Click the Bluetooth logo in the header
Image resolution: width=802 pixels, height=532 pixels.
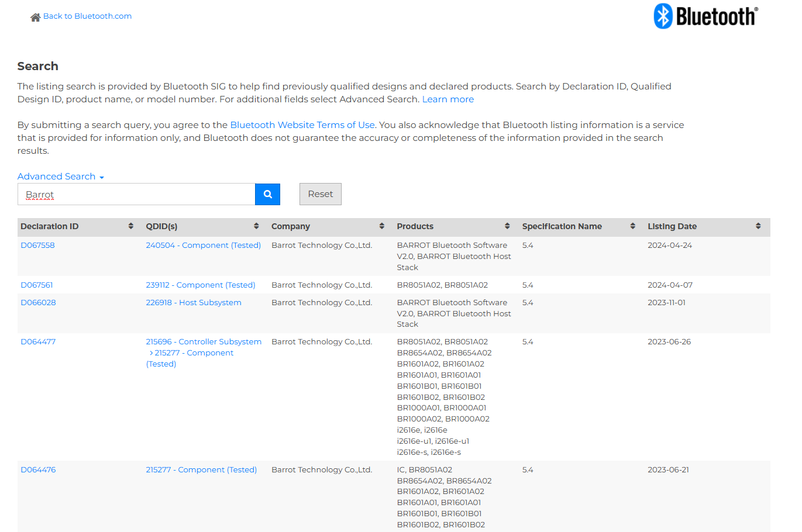[705, 16]
